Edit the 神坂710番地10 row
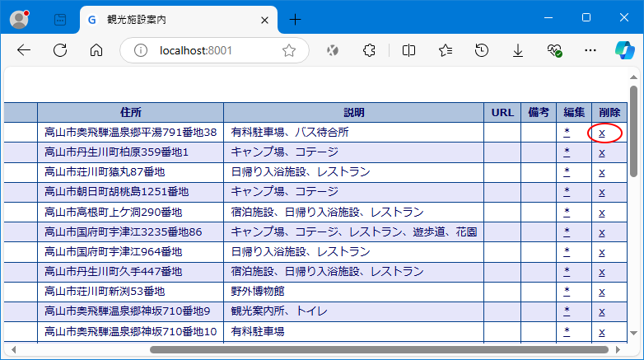The image size is (644, 360). tap(567, 331)
